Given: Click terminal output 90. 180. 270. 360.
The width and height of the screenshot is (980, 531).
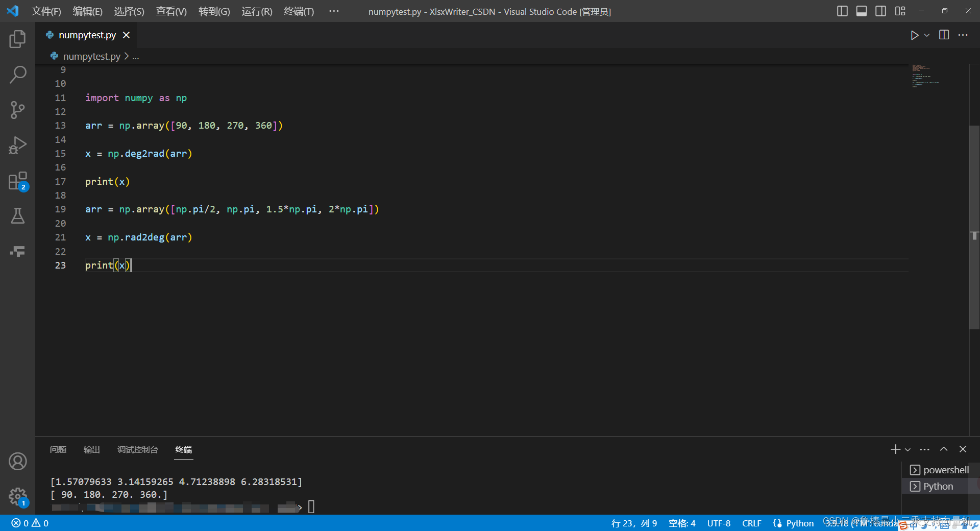Looking at the screenshot, I should pos(109,494).
